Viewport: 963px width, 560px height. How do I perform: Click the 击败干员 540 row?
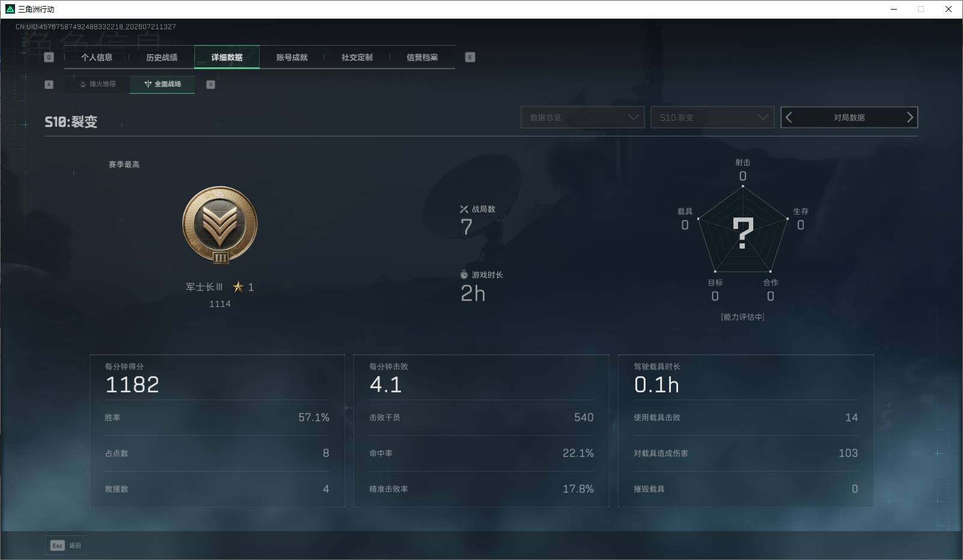(x=481, y=418)
